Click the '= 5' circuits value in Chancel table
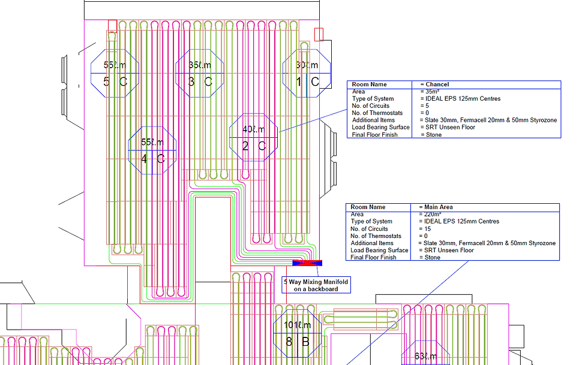 coord(425,105)
